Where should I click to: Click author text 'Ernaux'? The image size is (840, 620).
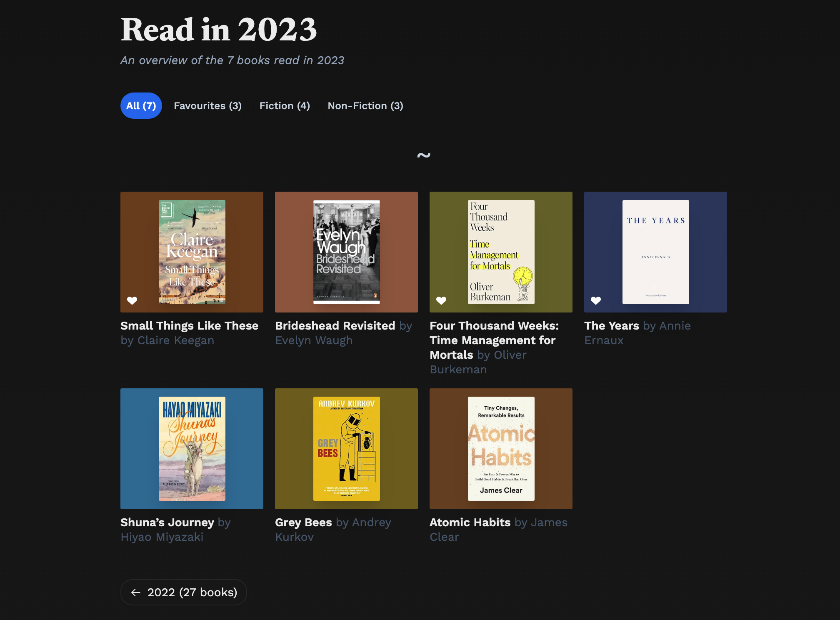pos(604,340)
